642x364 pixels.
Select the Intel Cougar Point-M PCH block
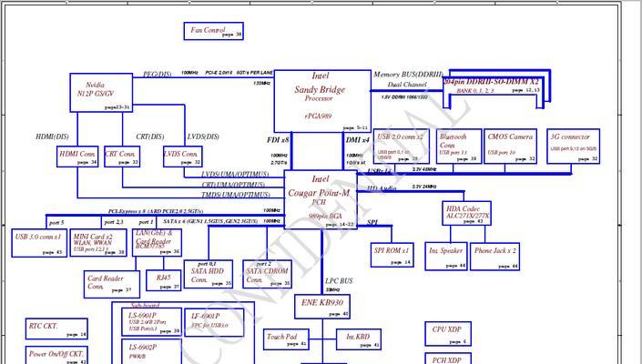tap(321, 199)
